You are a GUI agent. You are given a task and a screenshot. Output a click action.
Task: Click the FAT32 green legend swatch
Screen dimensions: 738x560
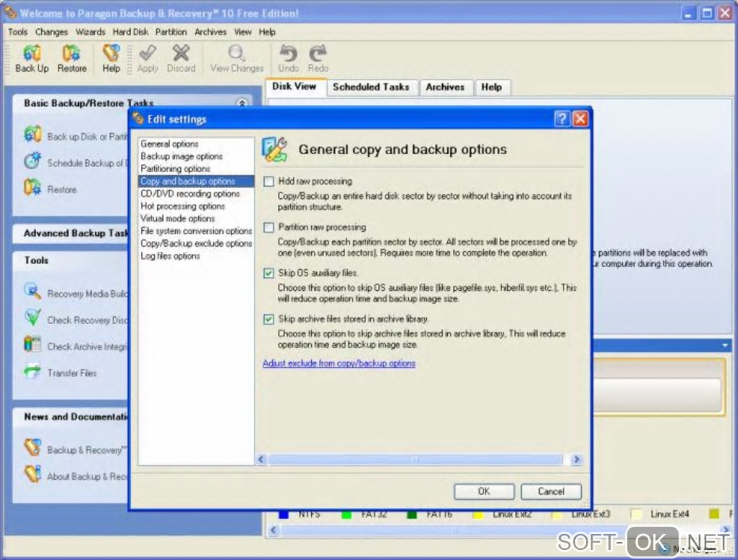click(x=347, y=515)
